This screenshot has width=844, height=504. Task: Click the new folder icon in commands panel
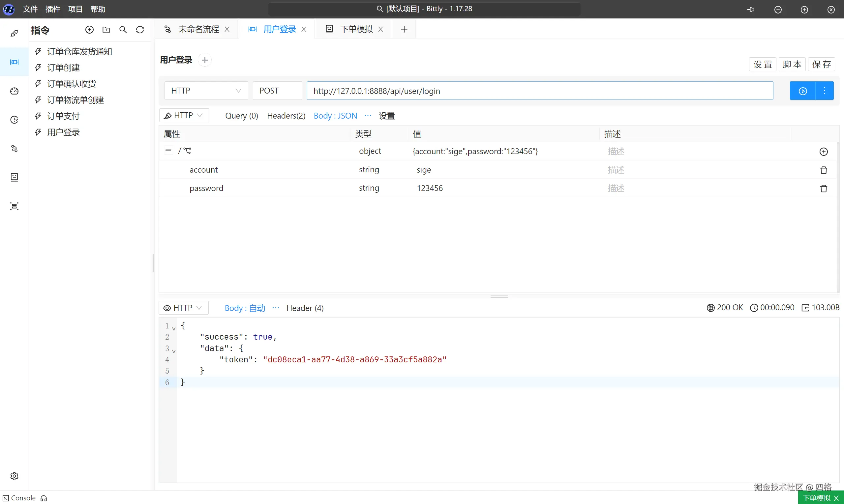[106, 30]
